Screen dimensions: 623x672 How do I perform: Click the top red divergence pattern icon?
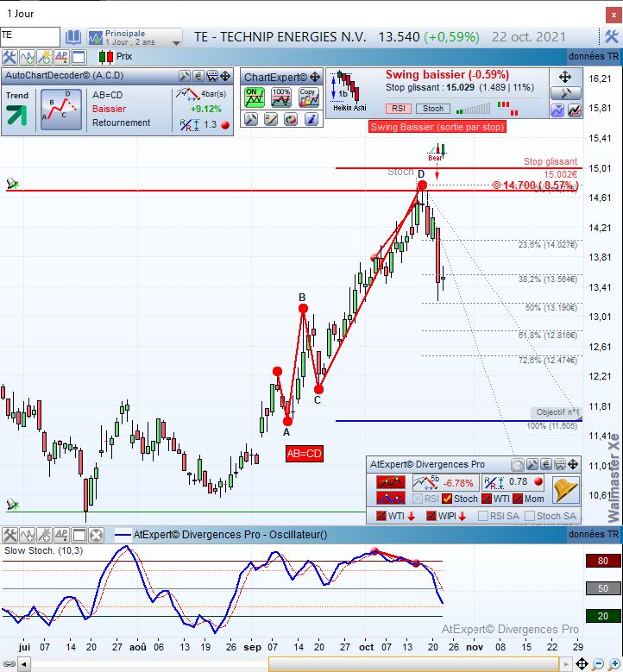click(391, 482)
